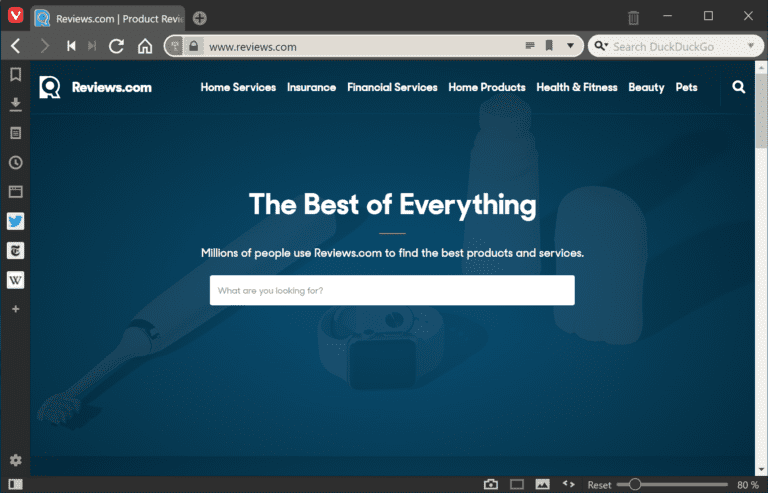Show site info lock icon
Viewport: 768px width, 493px height.
[x=194, y=46]
